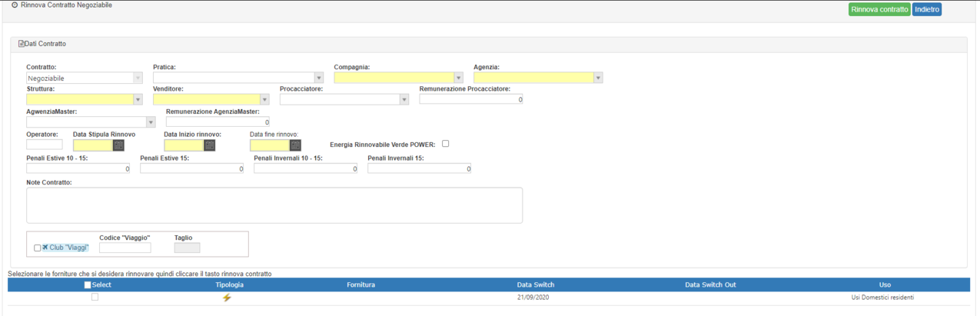
Task: Open calendar for Data Stipula Rinnovo
Action: click(x=118, y=145)
